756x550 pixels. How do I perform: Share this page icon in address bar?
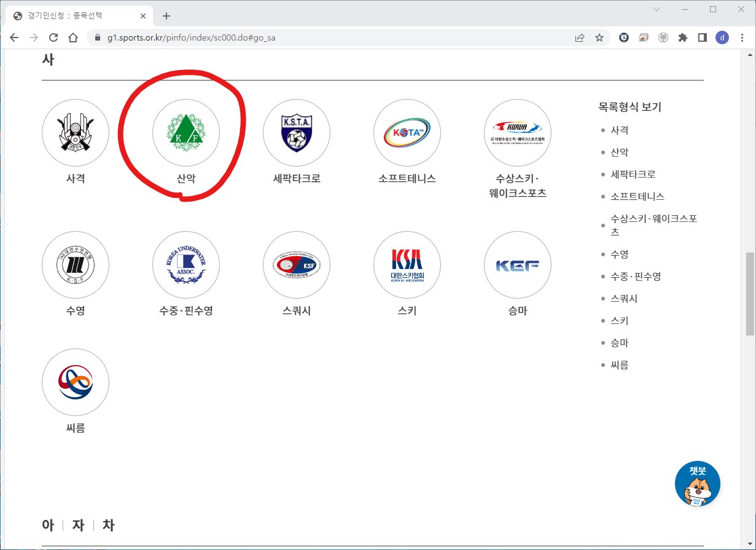[580, 37]
